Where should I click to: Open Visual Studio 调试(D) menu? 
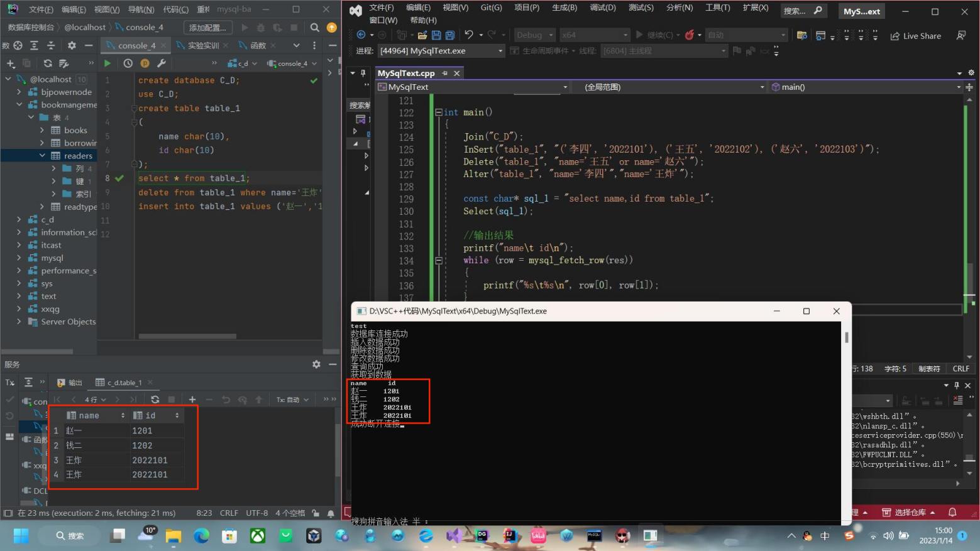tap(603, 8)
